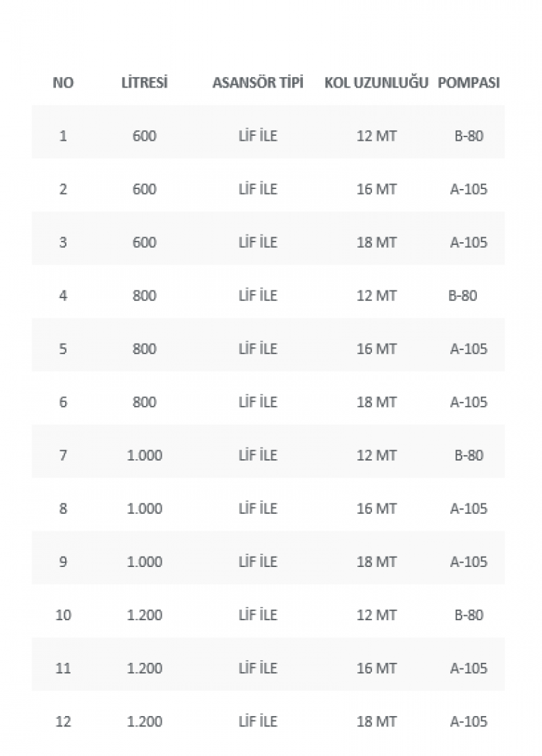
Task: Select the POMPASI column header
Action: coord(469,83)
